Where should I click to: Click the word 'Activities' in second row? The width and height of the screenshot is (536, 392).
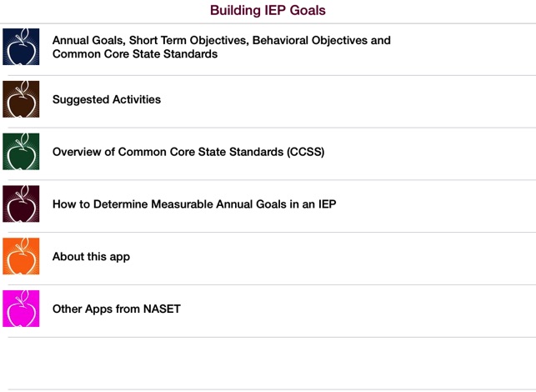tap(137, 99)
